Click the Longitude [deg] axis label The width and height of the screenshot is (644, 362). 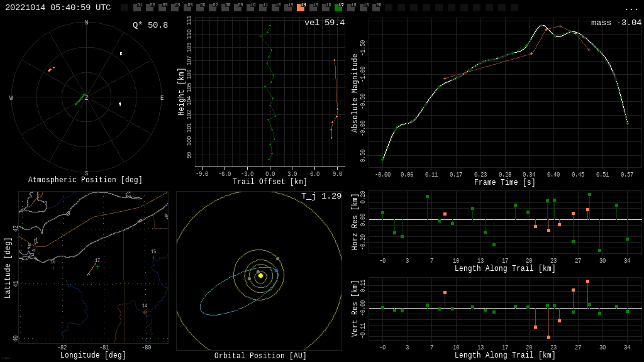click(93, 355)
